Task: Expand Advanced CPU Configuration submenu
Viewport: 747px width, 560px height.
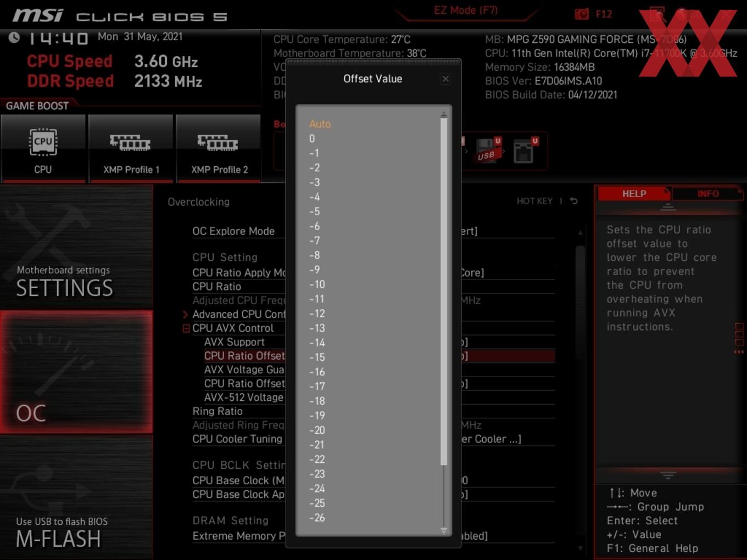Action: (186, 315)
